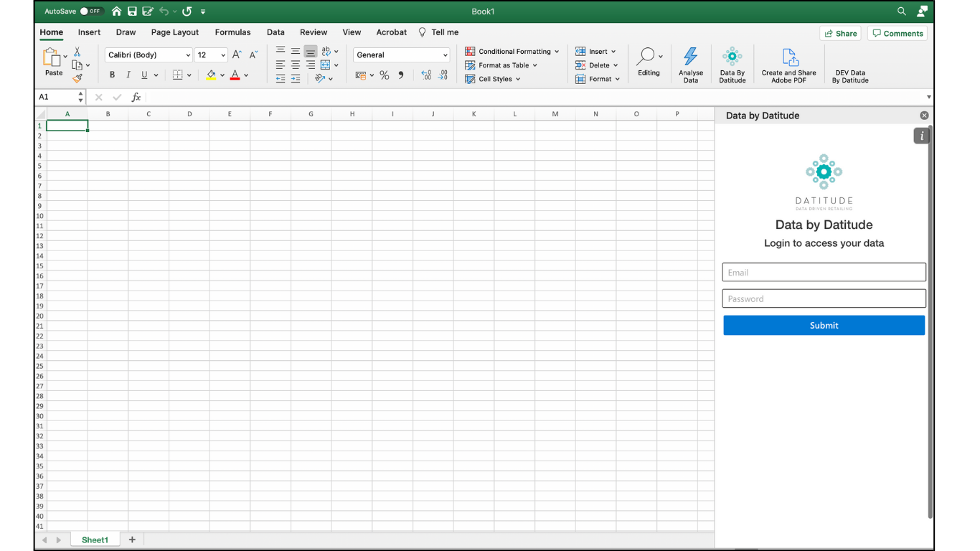Click the Password input field
The image size is (980, 551).
coord(824,298)
